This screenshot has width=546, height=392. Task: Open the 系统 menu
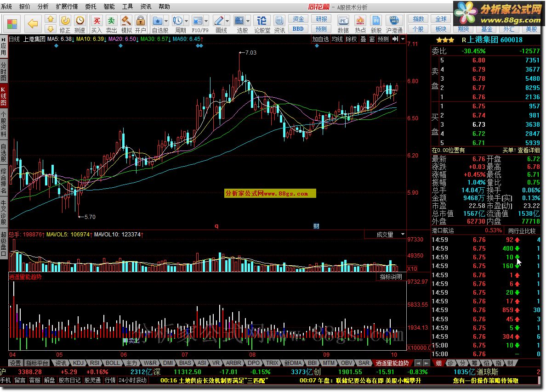tap(6, 6)
